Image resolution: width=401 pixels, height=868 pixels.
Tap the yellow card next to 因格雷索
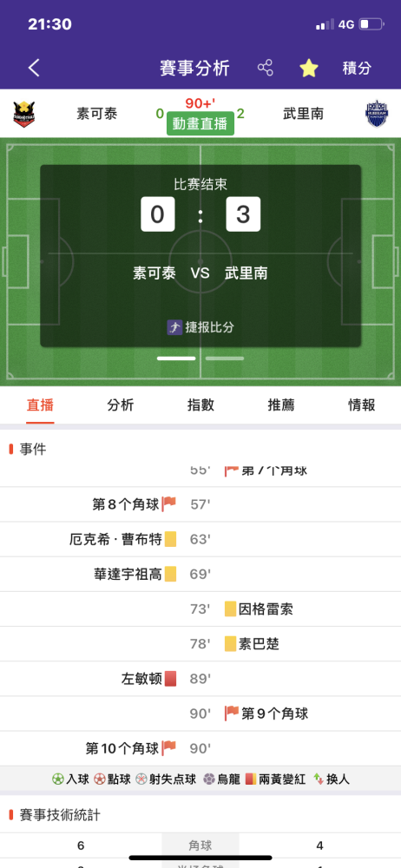(x=230, y=609)
